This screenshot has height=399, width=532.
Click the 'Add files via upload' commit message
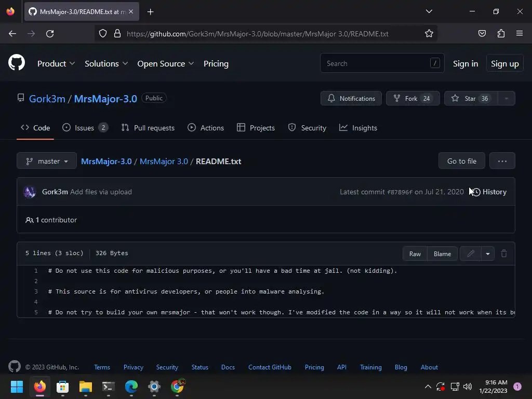click(x=101, y=192)
